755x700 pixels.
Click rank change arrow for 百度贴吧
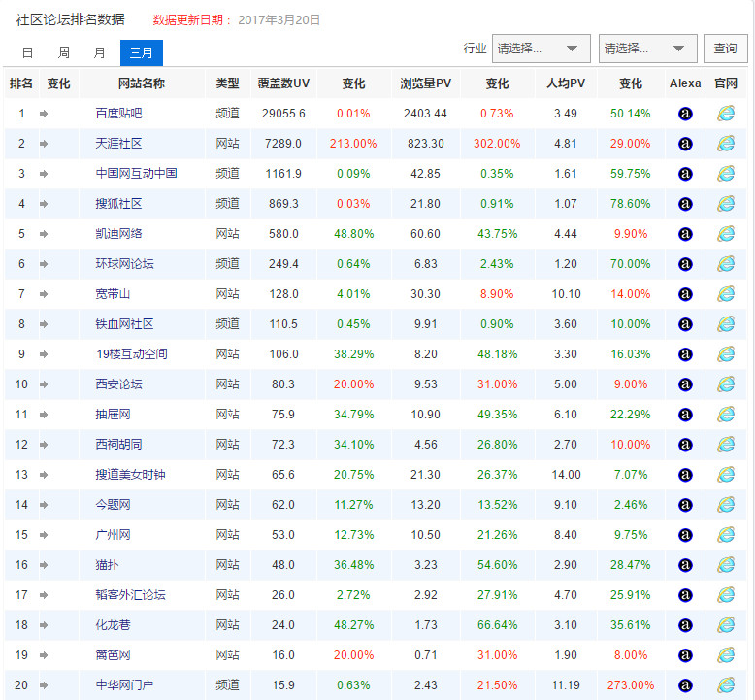pos(44,114)
